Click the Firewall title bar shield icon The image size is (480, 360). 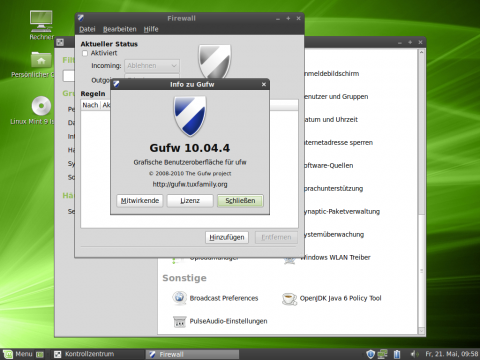pyautogui.click(x=81, y=18)
